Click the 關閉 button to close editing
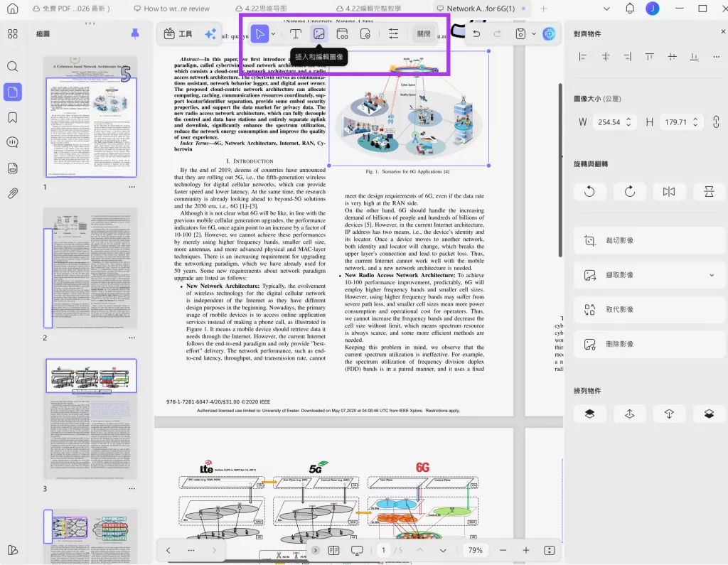 [x=424, y=33]
